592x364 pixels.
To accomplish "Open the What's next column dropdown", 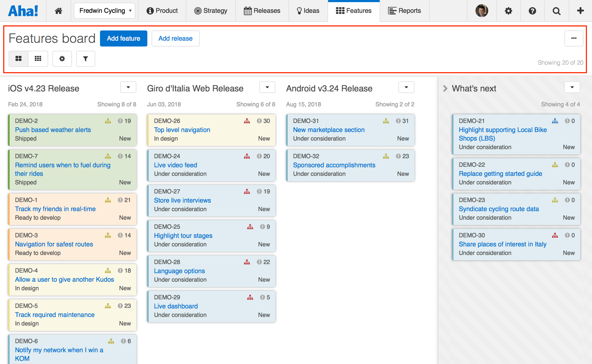I will coord(572,87).
